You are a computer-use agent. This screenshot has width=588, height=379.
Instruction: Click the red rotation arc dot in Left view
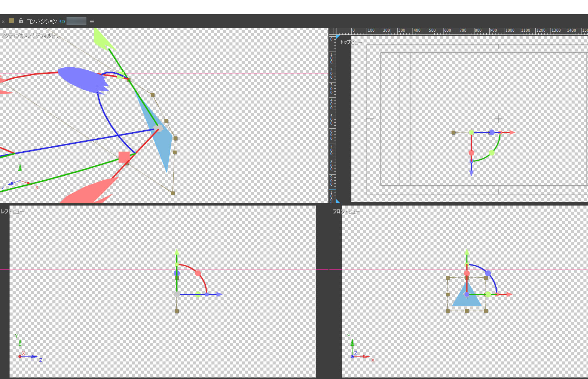point(198,273)
